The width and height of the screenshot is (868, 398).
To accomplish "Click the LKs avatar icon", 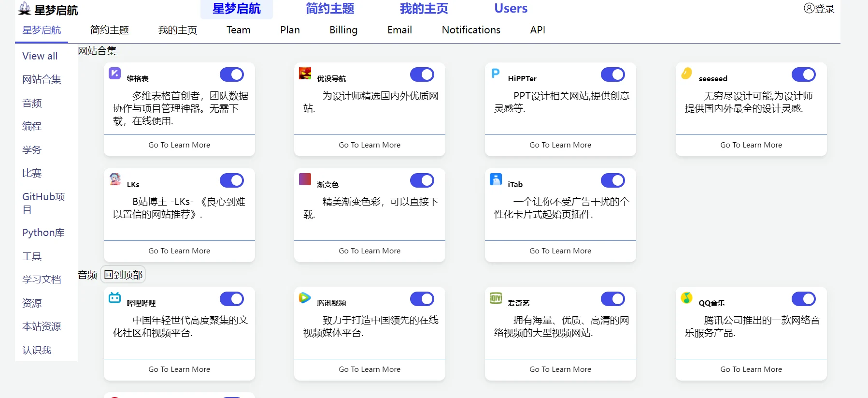I will click(x=115, y=179).
